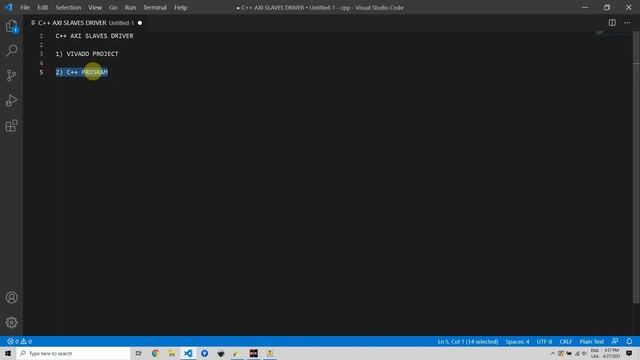The width and height of the screenshot is (640, 360).
Task: Open the editor More Actions menu
Action: [x=627, y=23]
